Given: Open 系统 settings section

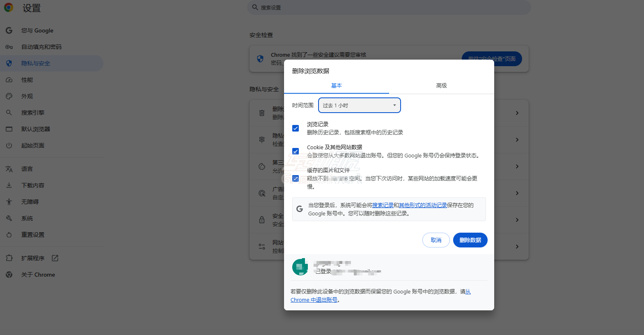Looking at the screenshot, I should coord(52,218).
